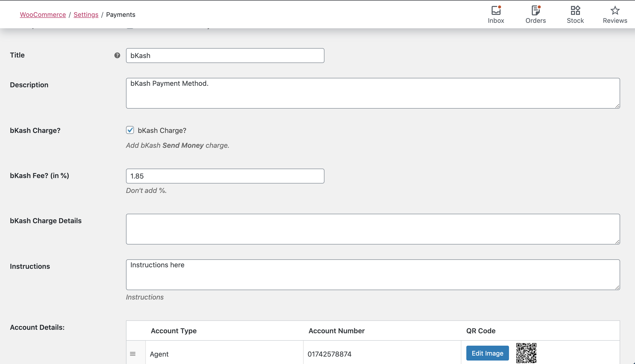This screenshot has height=364, width=635.
Task: Open the Orders panel
Action: (536, 14)
